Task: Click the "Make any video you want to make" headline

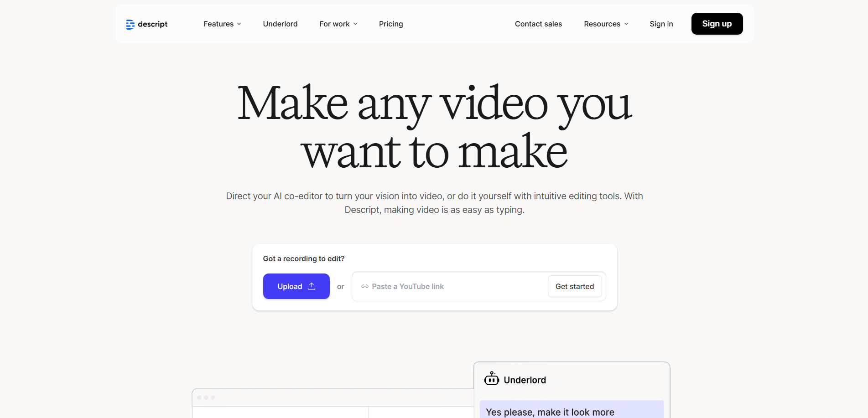Action: (434, 127)
